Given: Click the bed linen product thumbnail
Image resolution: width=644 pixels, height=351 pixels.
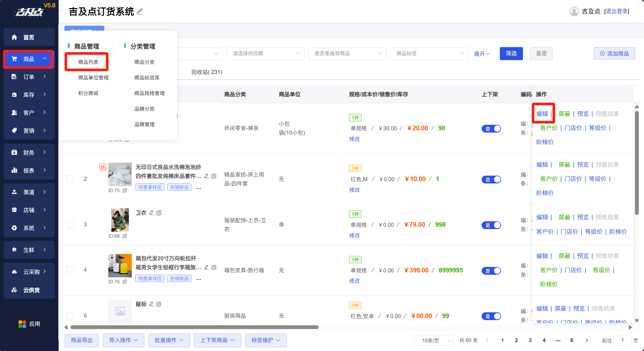Looking at the screenshot, I should click(120, 174).
